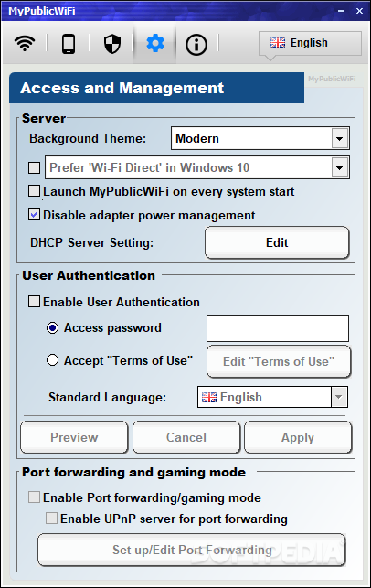Check Enable Port forwarding/gaming mode
The width and height of the screenshot is (371, 588).
coord(35,497)
